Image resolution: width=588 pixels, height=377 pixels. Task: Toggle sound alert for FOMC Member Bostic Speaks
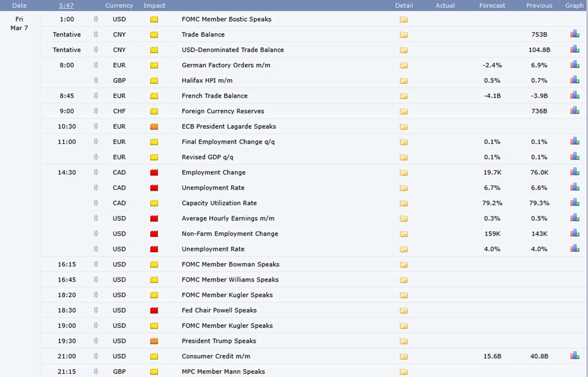(x=96, y=19)
